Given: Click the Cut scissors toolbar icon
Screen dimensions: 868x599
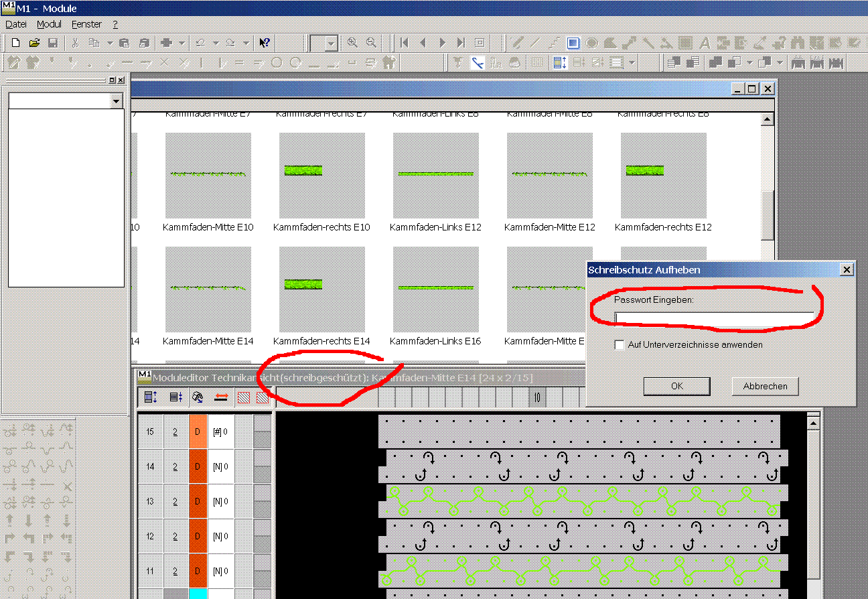Looking at the screenshot, I should pos(75,43).
